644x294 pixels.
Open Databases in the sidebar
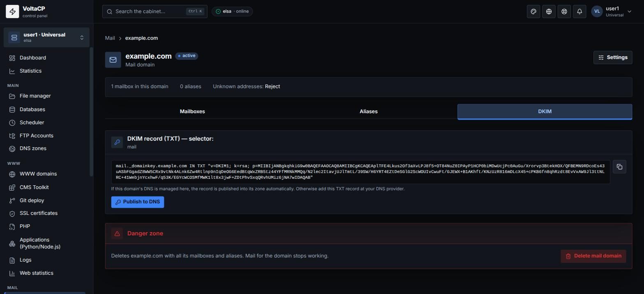click(44, 109)
